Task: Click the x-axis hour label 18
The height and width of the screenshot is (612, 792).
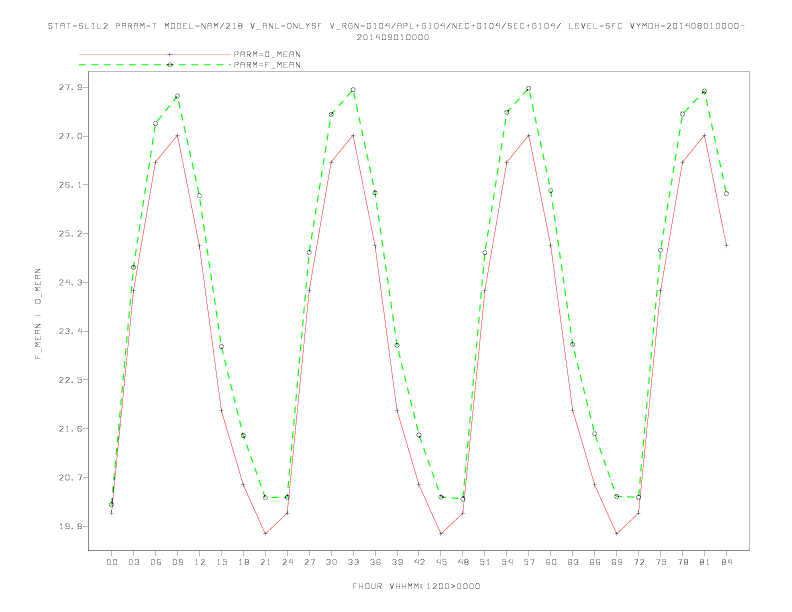Action: [243, 562]
